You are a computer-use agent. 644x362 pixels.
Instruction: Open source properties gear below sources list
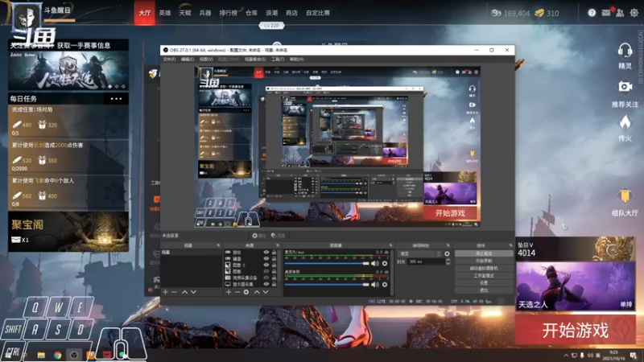[246, 292]
